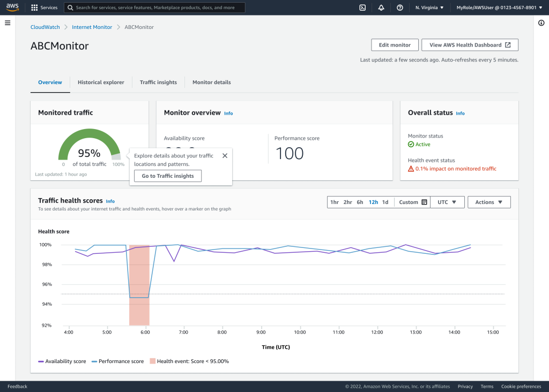549x392 pixels.
Task: Open the notifications bell
Action: [x=381, y=7]
